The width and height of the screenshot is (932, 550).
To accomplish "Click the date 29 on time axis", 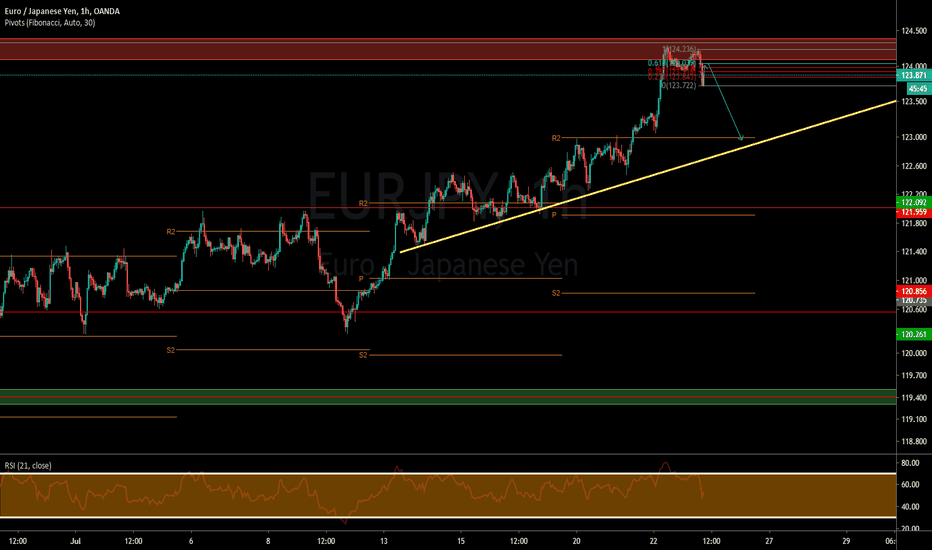I will pyautogui.click(x=846, y=541).
